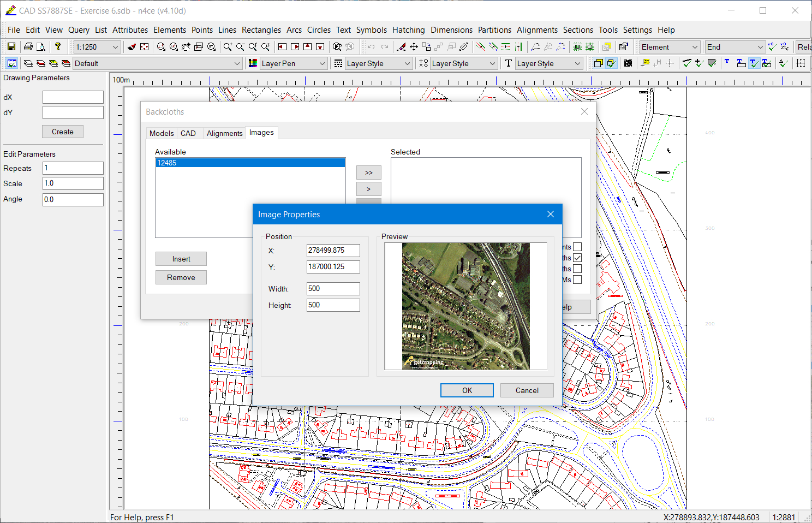Click the Remove button in Backcloths
The image size is (812, 523).
[x=181, y=277]
